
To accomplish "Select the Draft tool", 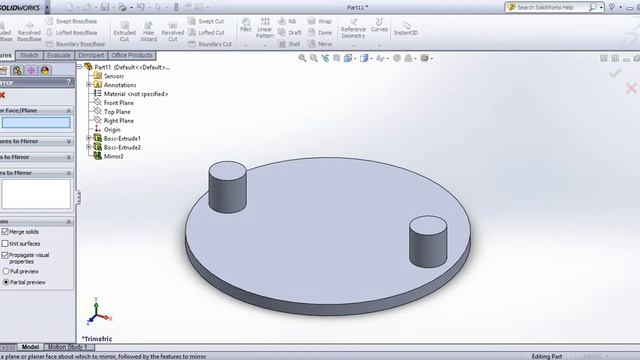I will tap(289, 33).
